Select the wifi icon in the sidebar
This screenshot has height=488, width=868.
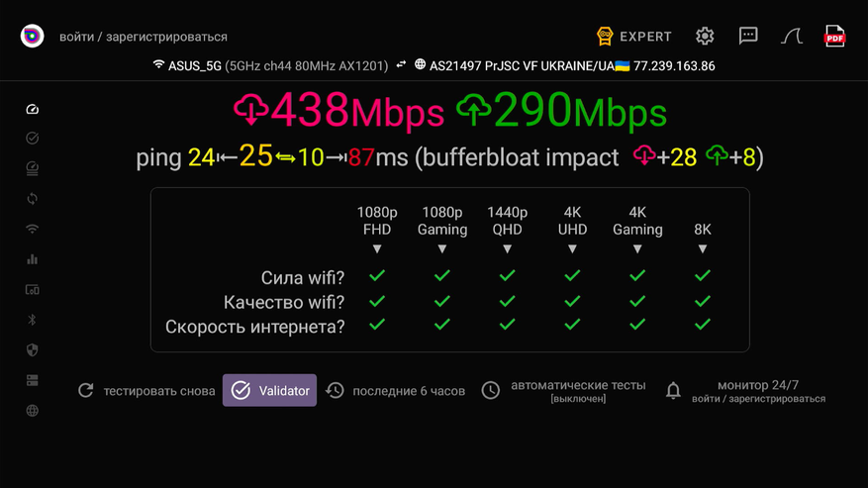coord(32,229)
